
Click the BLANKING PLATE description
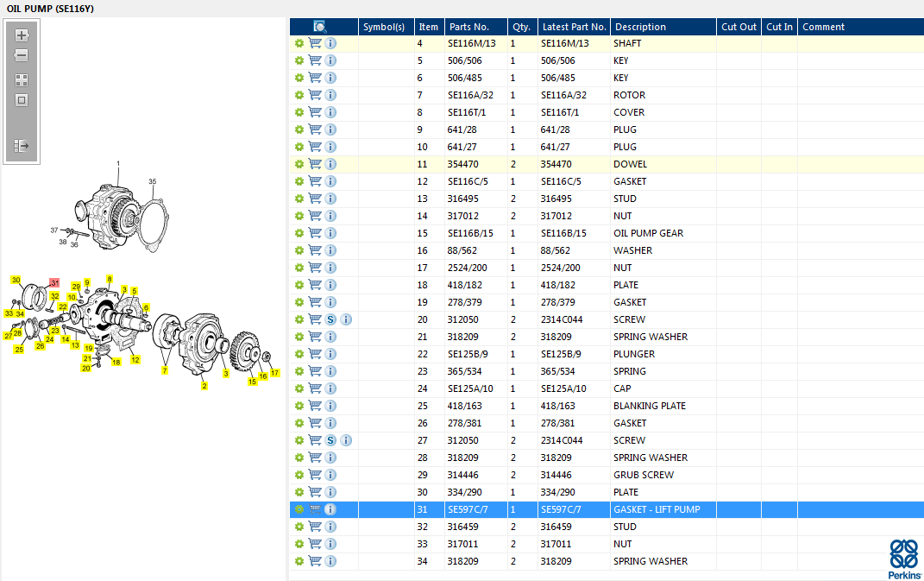pos(650,406)
